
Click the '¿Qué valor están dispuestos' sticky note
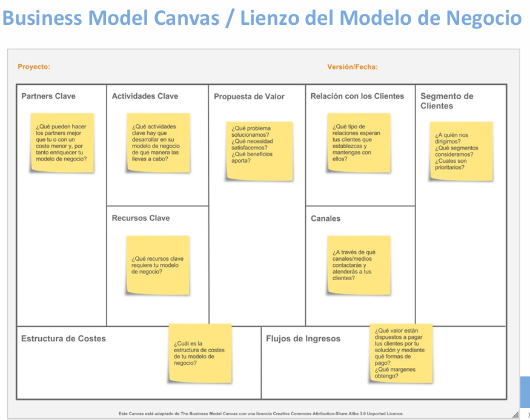(401, 353)
